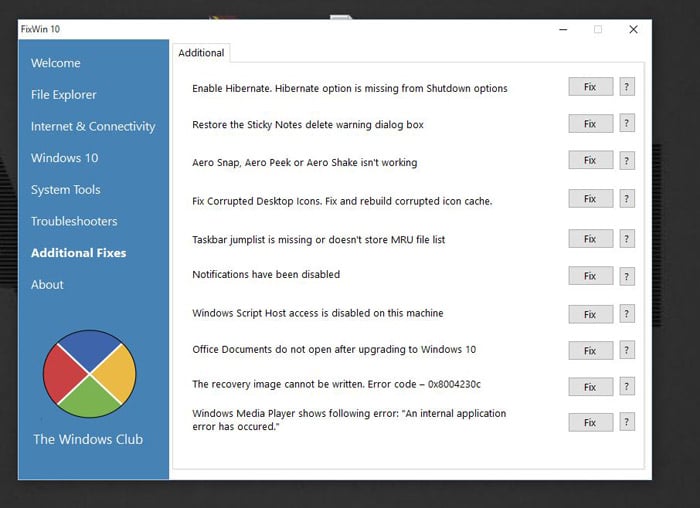700x508 pixels.
Task: Open help for Office Documents fix
Action: pyautogui.click(x=627, y=350)
